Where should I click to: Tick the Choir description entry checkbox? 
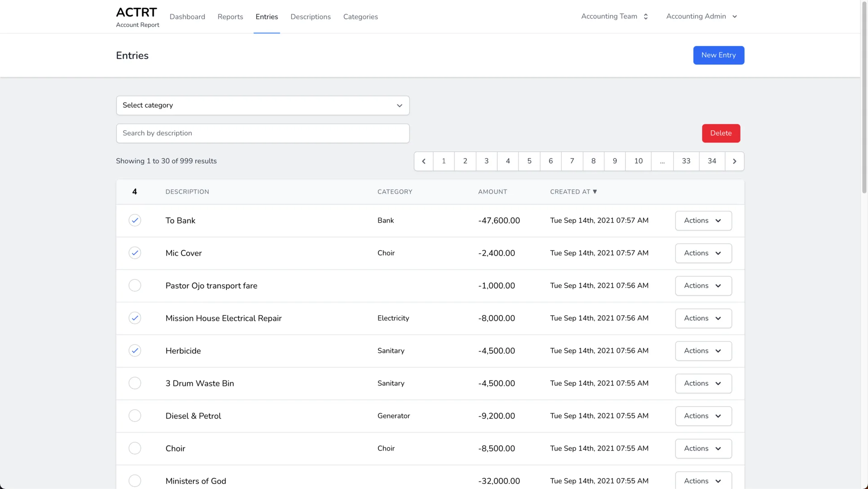pyautogui.click(x=135, y=448)
